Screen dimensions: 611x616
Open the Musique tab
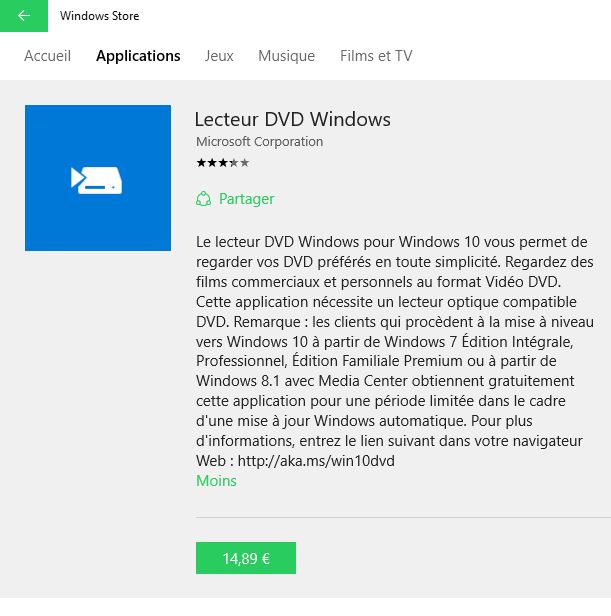pos(286,56)
